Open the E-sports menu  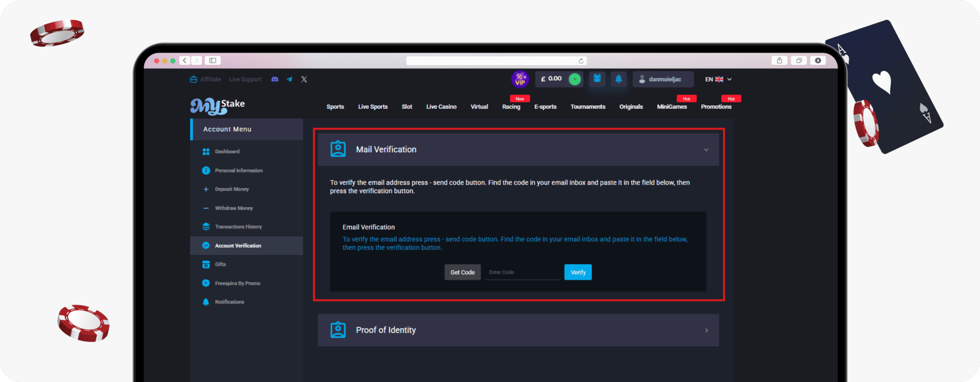[x=546, y=107]
